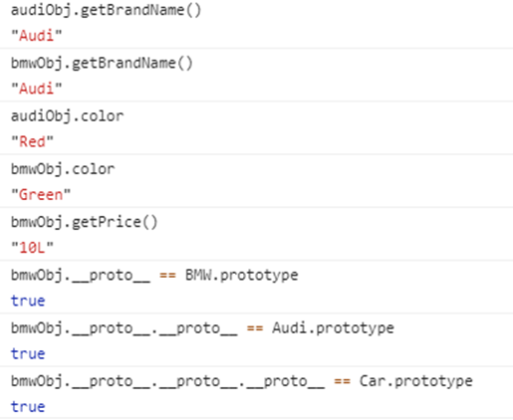Click the Car.prototype comparison expression

242,382
